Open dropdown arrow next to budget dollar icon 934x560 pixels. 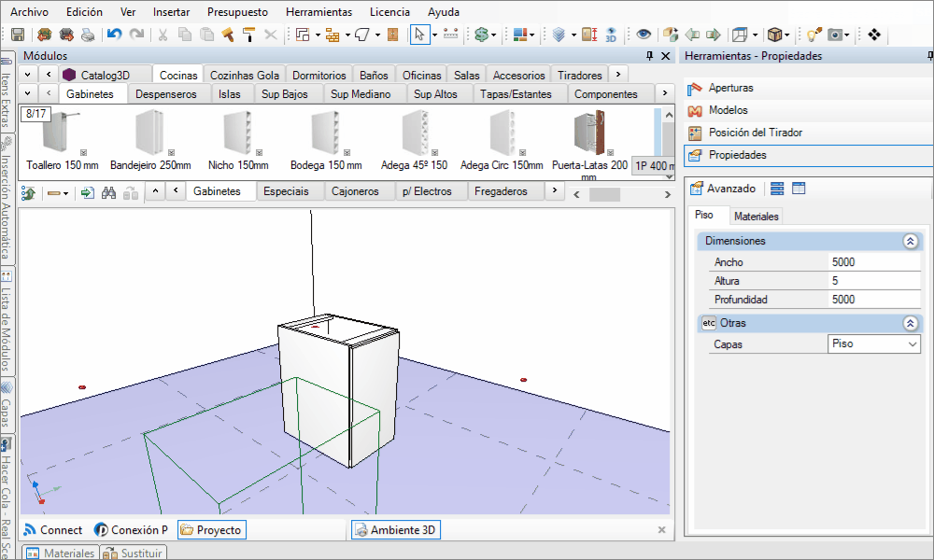[493, 35]
